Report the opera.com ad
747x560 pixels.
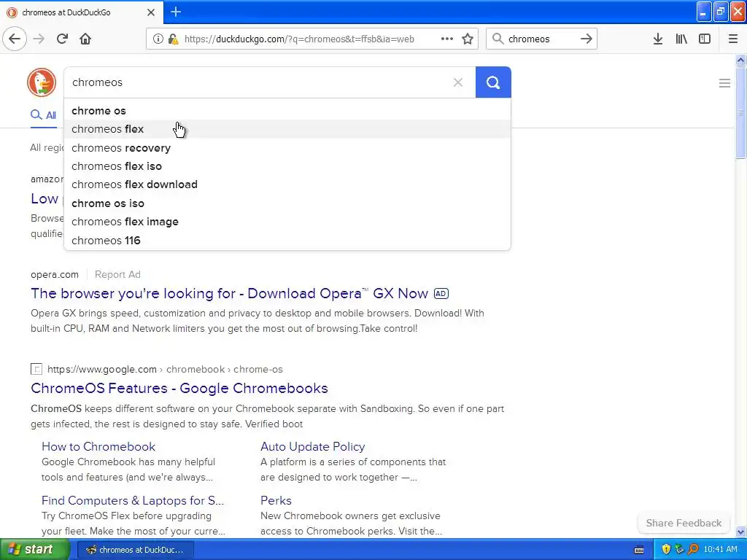click(117, 274)
